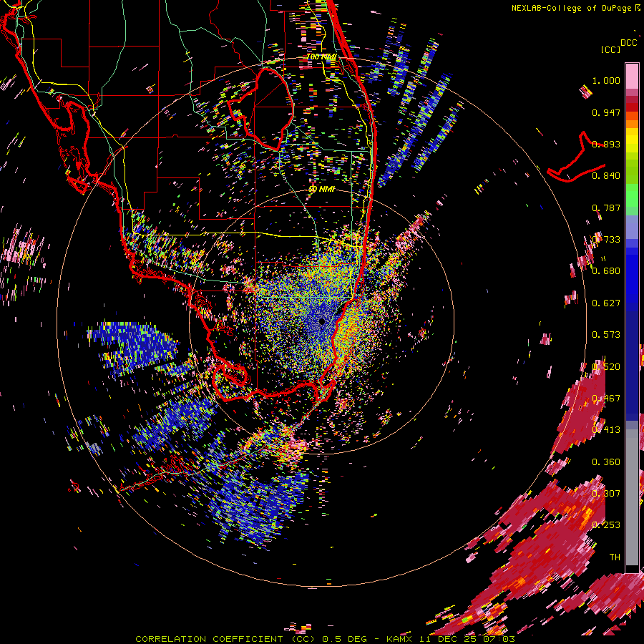
Task: Select the 0.627 scale value
Action: coord(606,303)
